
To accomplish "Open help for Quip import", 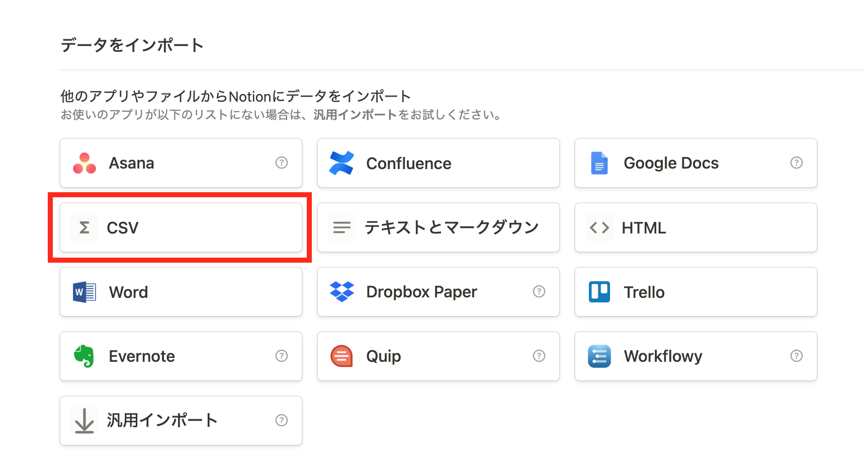I will click(x=539, y=356).
